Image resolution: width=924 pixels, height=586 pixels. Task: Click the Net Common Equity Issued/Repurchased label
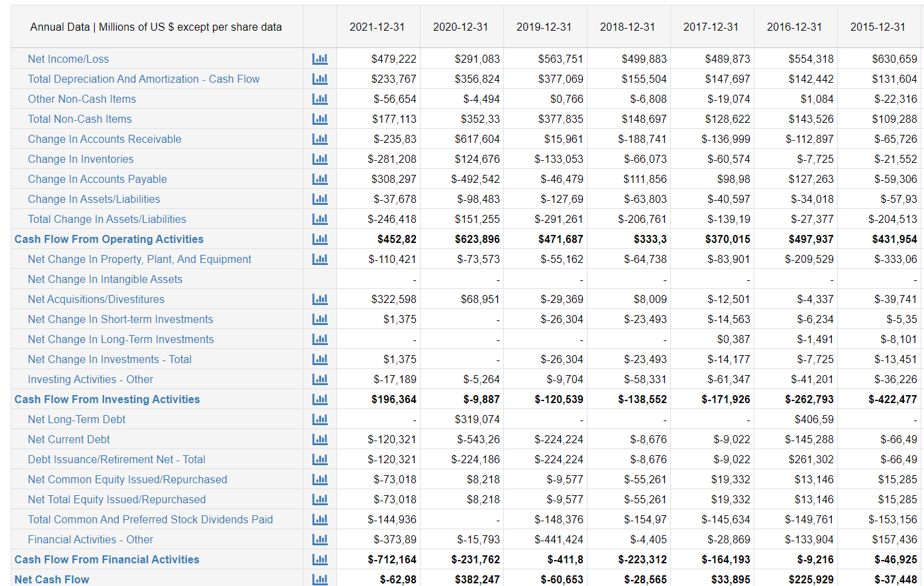(127, 479)
